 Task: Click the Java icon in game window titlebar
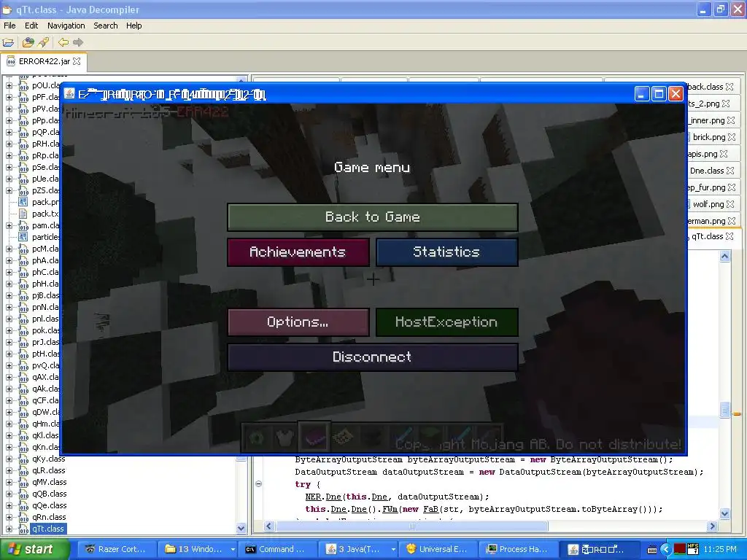(x=69, y=94)
